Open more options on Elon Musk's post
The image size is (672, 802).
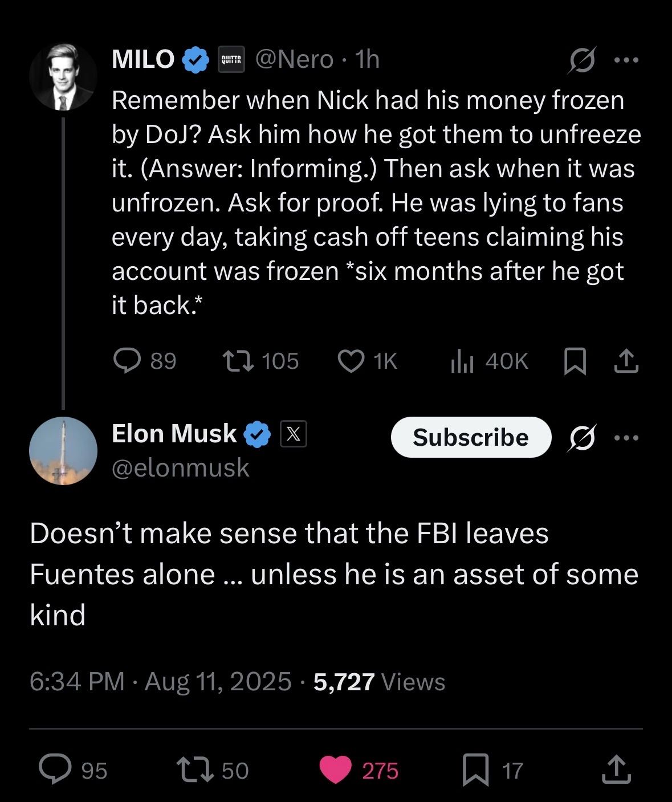point(626,438)
